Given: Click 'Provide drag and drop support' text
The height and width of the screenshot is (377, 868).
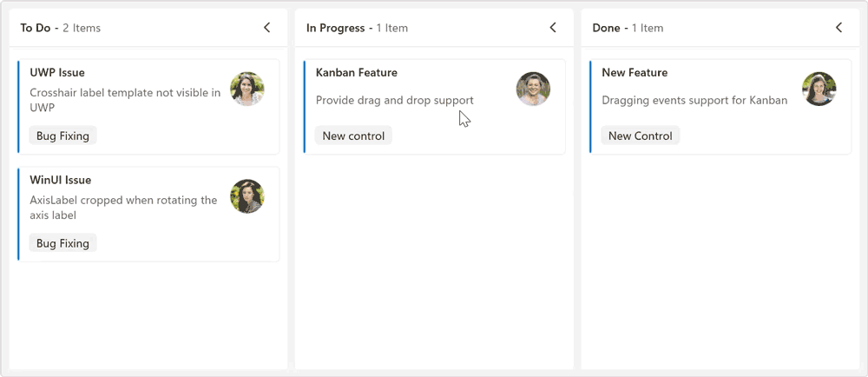Looking at the screenshot, I should pos(395,100).
